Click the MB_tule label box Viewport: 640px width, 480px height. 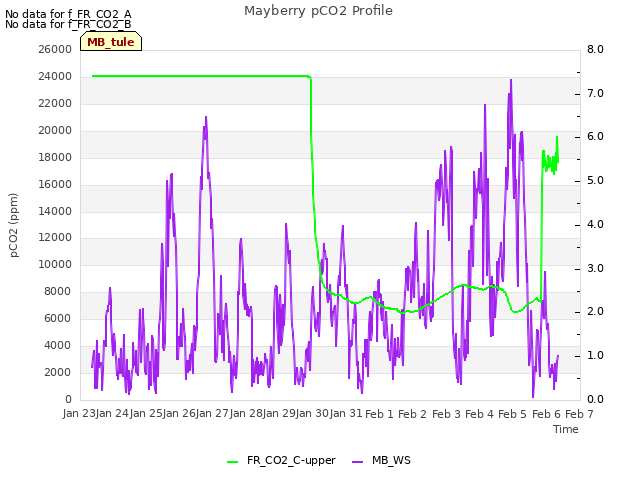tap(111, 41)
